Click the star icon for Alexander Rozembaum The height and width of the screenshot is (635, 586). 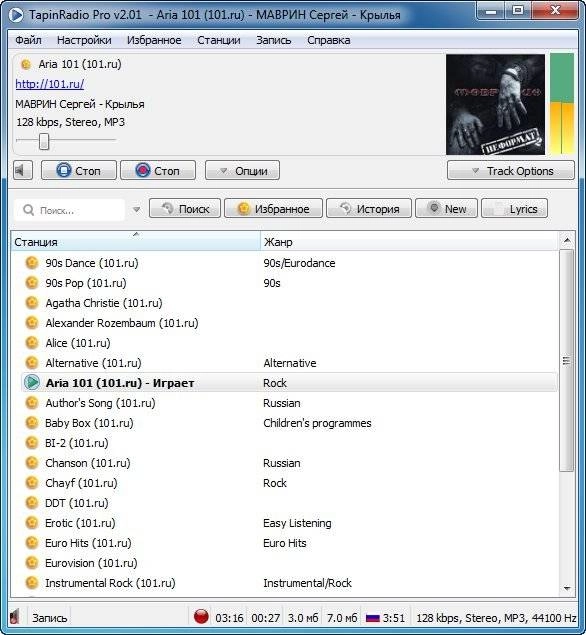(x=32, y=323)
